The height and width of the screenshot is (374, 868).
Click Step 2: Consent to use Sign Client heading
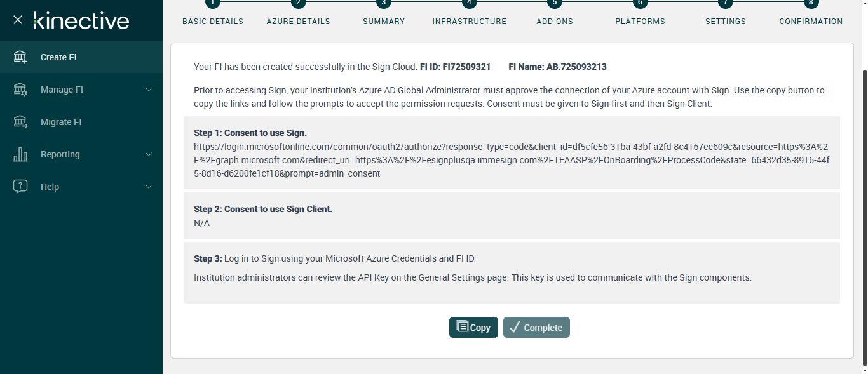(x=263, y=209)
